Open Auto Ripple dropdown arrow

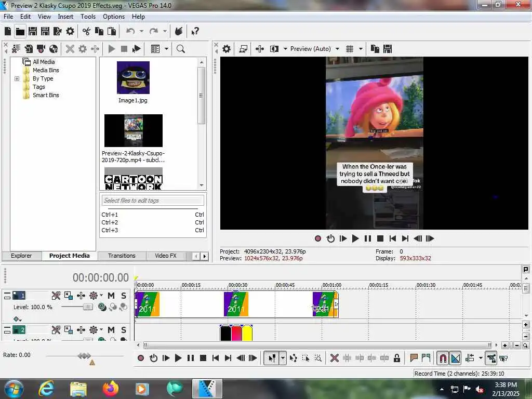coord(481,358)
